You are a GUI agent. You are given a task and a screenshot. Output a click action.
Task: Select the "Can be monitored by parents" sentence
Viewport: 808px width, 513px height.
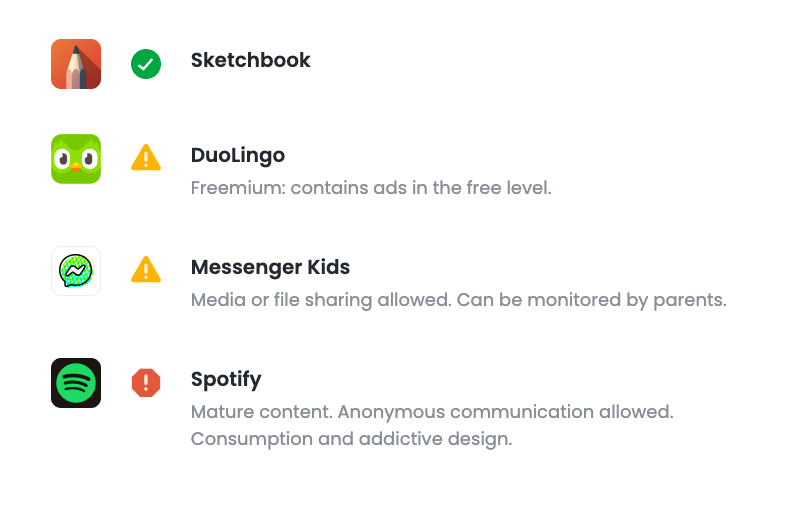click(x=592, y=299)
